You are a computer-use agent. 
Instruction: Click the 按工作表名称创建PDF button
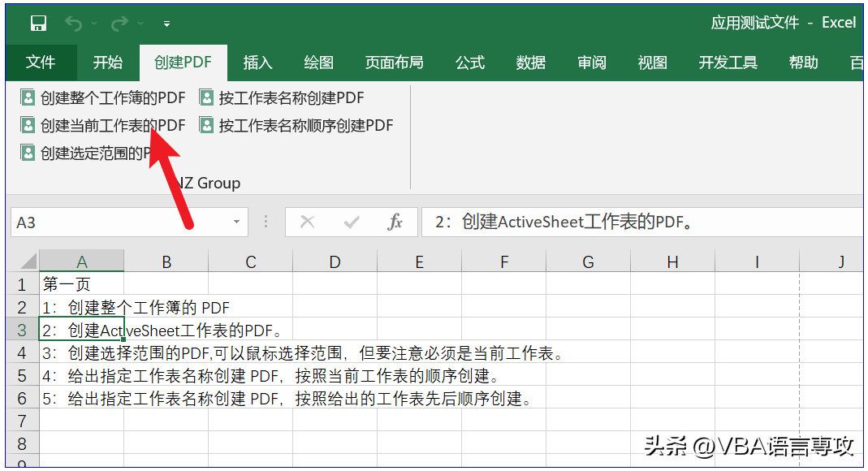coord(282,98)
